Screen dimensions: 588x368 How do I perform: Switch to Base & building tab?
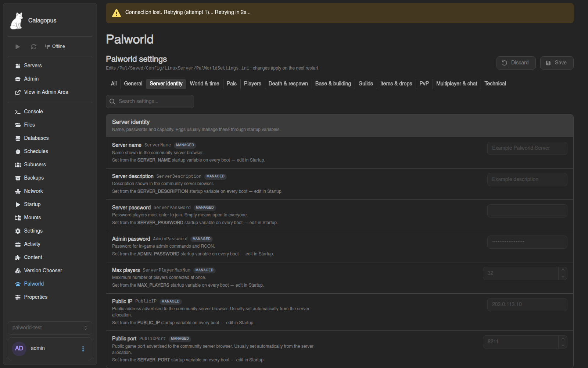tap(333, 84)
